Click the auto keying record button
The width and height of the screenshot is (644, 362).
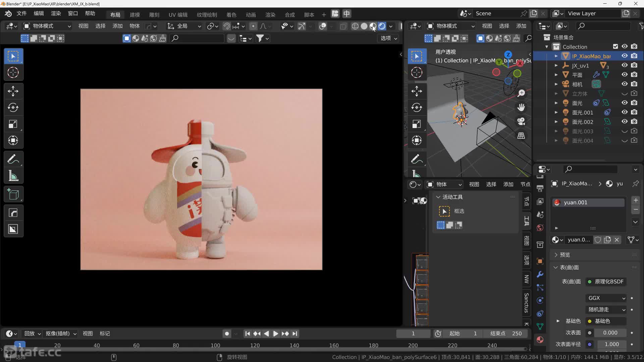(x=227, y=334)
